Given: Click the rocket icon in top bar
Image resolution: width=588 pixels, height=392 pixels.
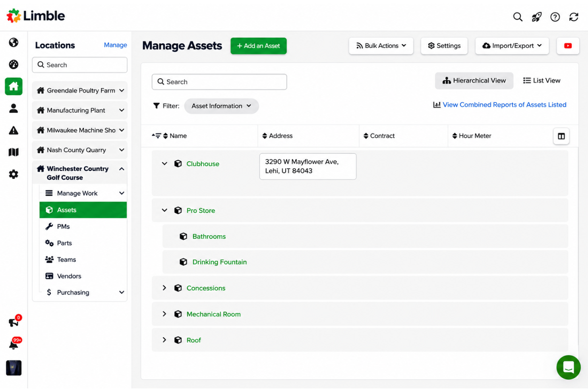Looking at the screenshot, I should [x=536, y=17].
